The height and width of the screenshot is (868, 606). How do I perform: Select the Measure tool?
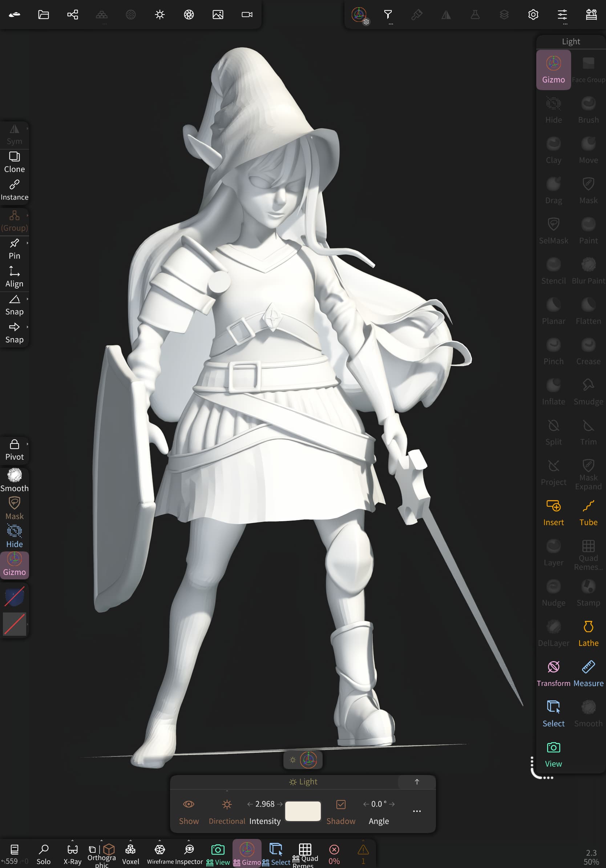pos(588,674)
